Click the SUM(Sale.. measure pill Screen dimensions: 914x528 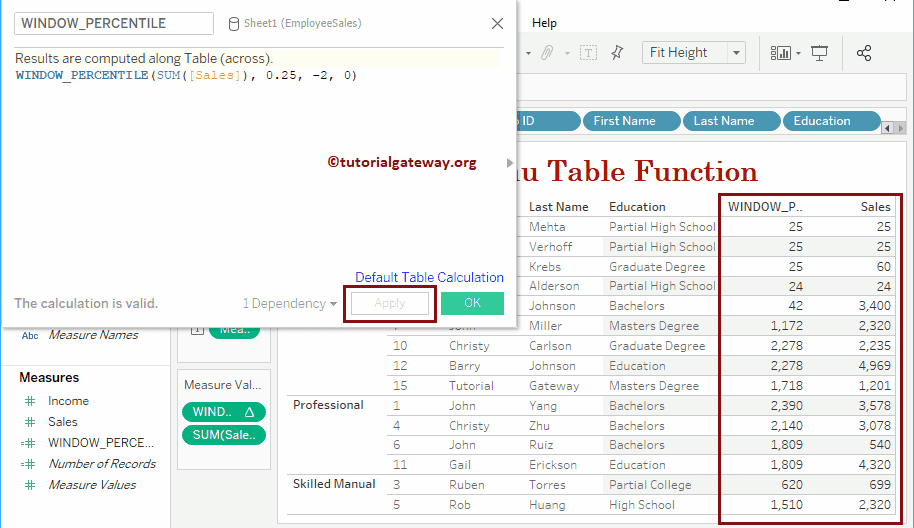coord(224,435)
